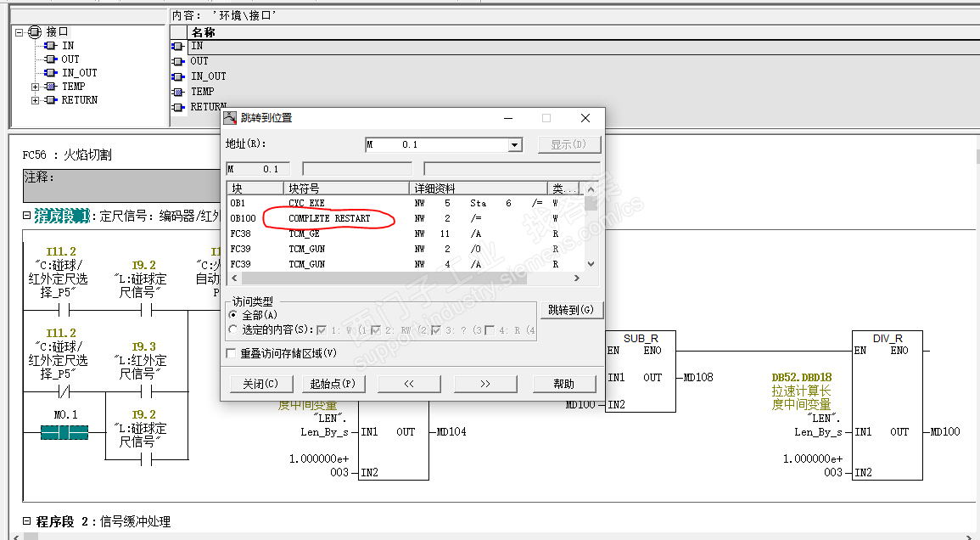Viewport: 980px width, 540px height.
Task: Click the icon beside TEMP in 名称 list
Action: [x=178, y=92]
